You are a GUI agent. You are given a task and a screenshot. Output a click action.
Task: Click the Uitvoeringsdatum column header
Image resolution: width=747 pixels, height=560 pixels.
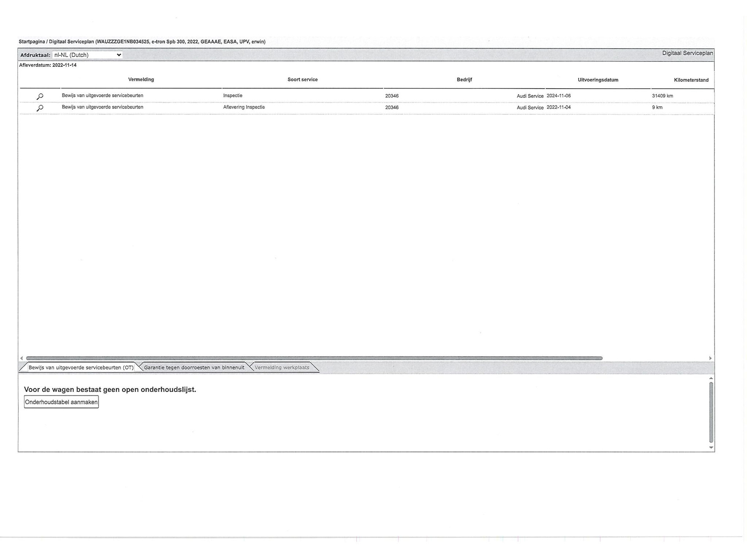coord(598,80)
